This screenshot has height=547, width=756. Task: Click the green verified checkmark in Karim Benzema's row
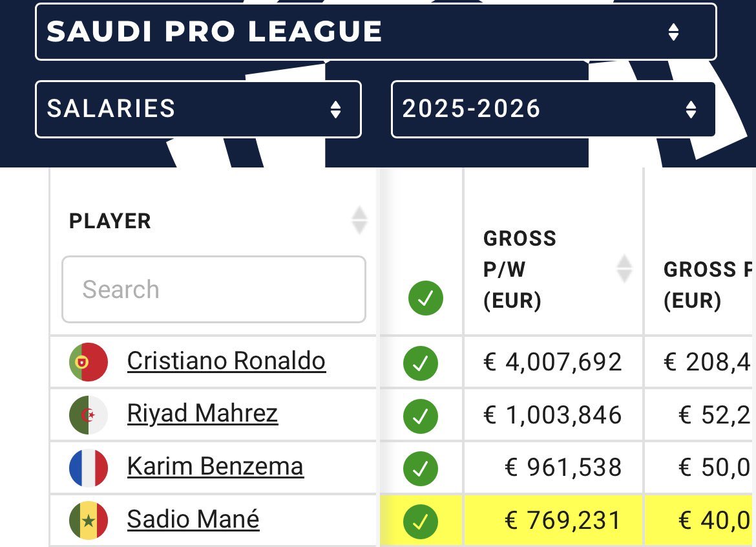420,468
